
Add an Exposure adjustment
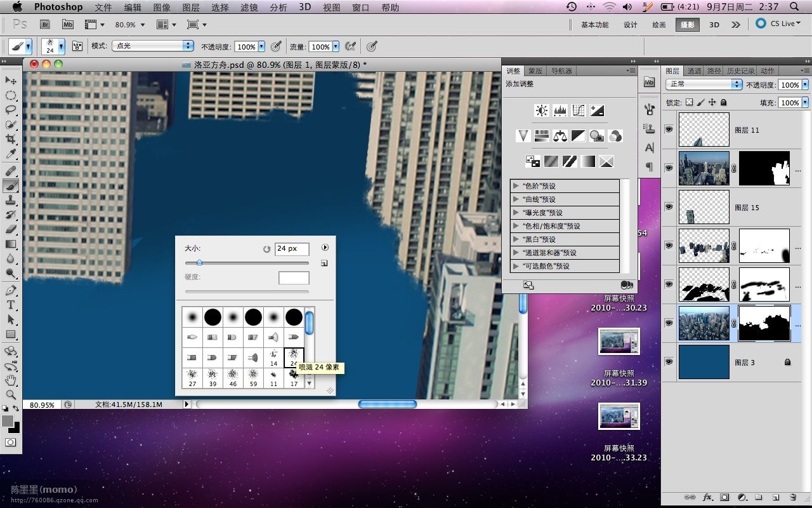click(x=596, y=110)
